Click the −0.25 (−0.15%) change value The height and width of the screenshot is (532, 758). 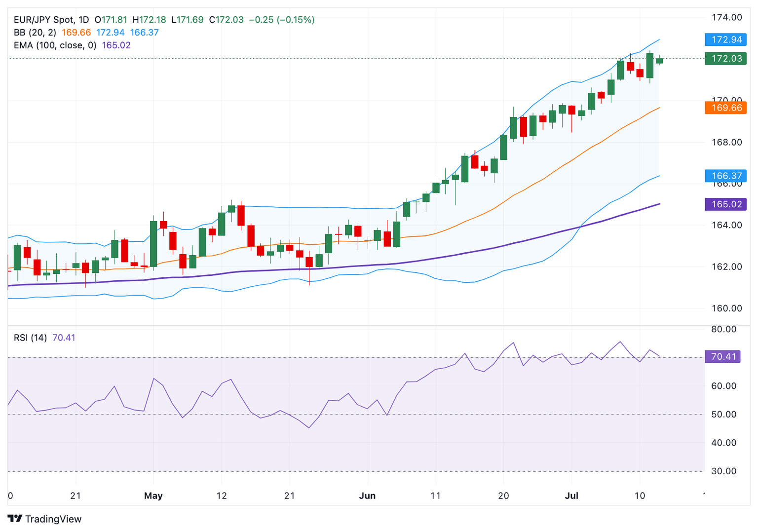click(x=281, y=20)
